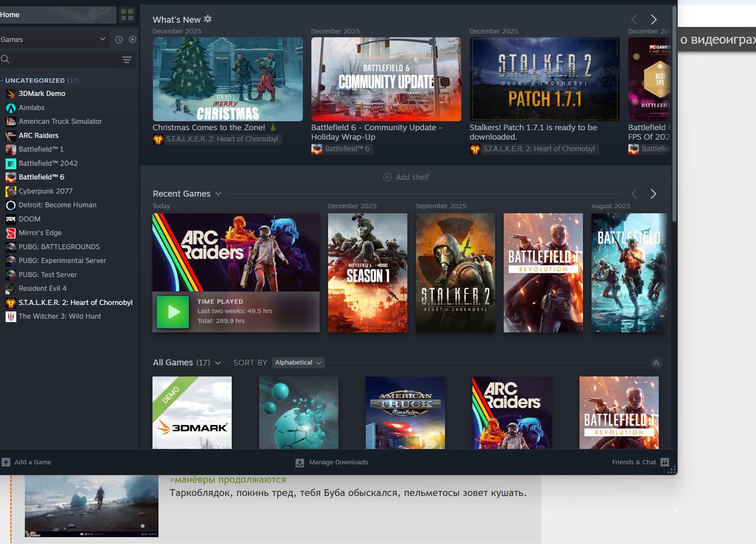Open Friends & Chat icon
The height and width of the screenshot is (544, 756).
pos(665,462)
